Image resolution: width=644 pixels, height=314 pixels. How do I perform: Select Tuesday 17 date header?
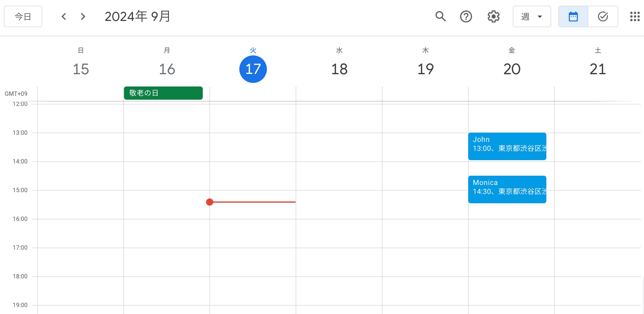pos(253,69)
